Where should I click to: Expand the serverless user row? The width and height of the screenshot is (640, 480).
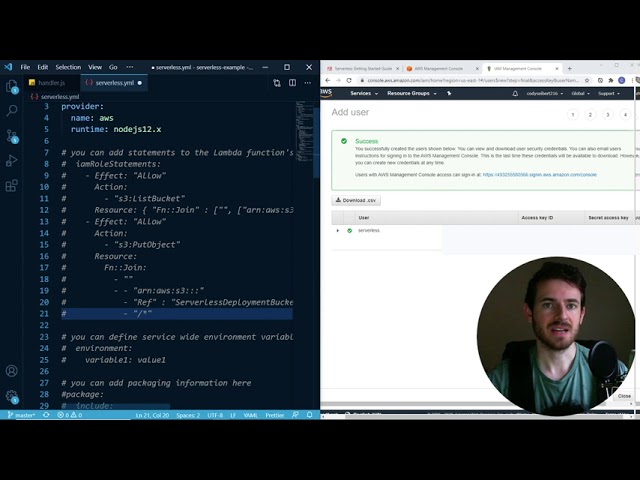(338, 231)
